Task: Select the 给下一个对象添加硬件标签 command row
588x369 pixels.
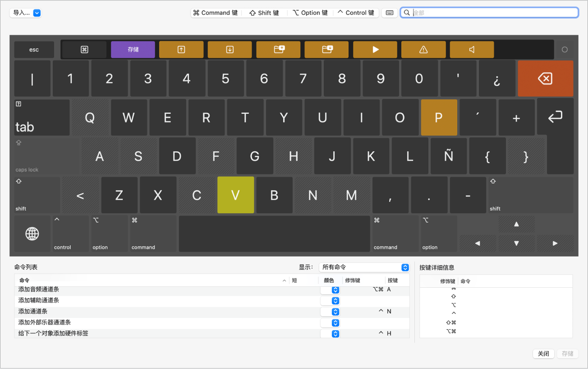Action: [212, 334]
